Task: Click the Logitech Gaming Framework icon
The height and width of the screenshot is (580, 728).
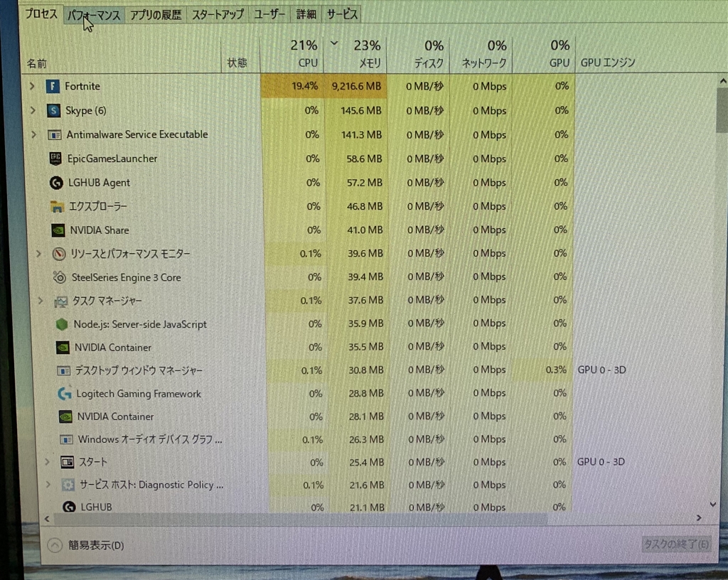Action: coord(65,394)
